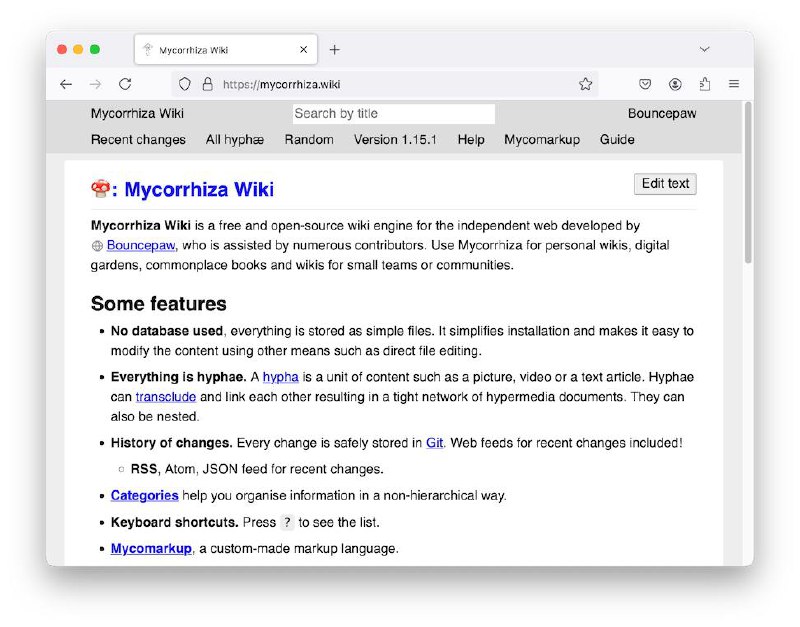Click the bold text History of changes.

pos(171,443)
